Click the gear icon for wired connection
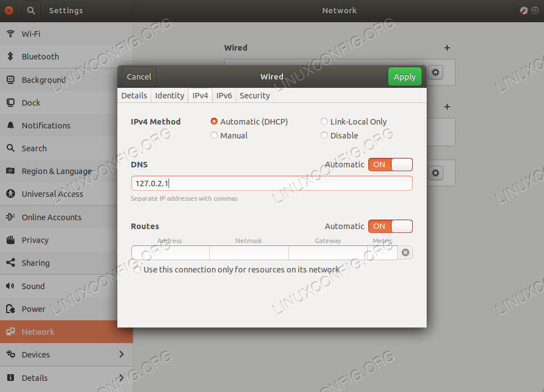The image size is (544, 392). pyautogui.click(x=436, y=72)
